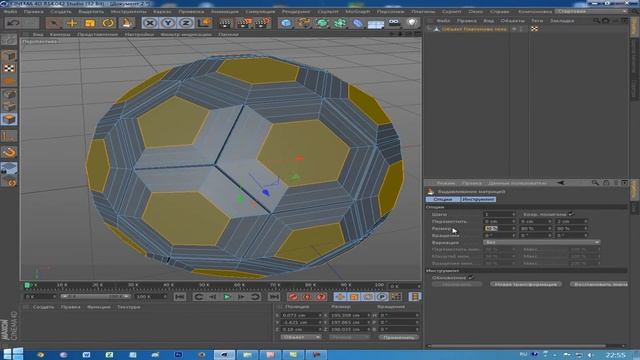
Task: Click Новая трансформация button
Action: click(525, 284)
